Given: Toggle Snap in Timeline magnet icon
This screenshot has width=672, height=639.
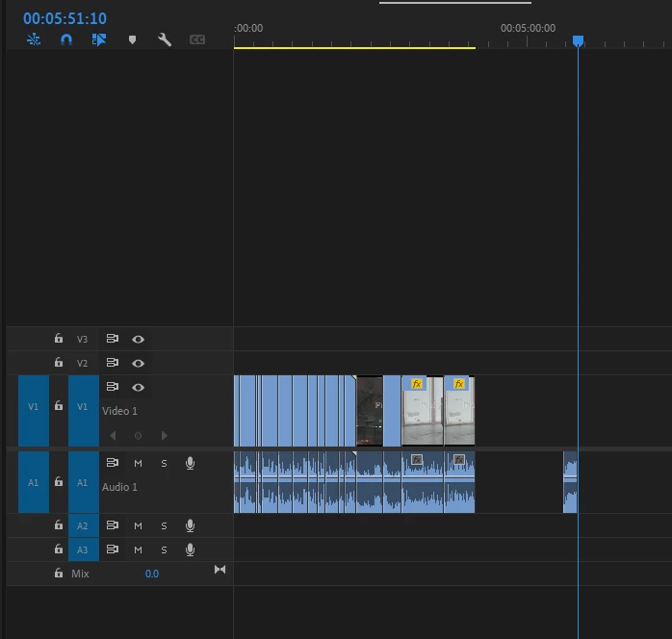Looking at the screenshot, I should click(x=66, y=39).
